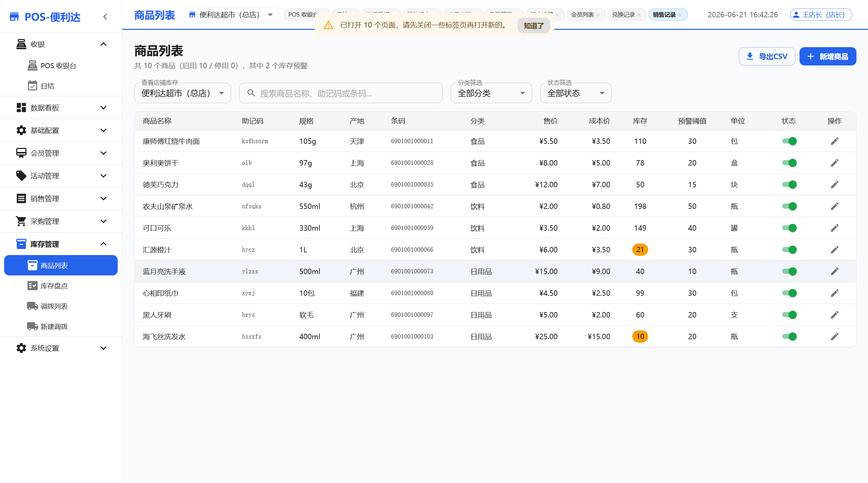
Task: Close the 兑换记录 tab
Action: [x=639, y=15]
